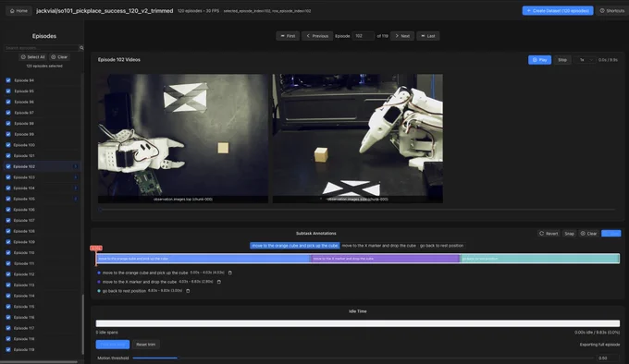Open Episode 103 in the list
629x364 pixels.
[42, 177]
